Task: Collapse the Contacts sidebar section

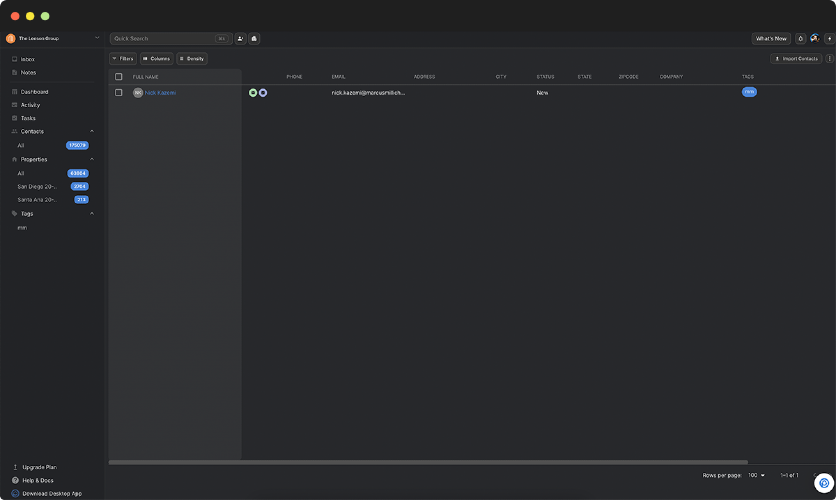Action: coord(92,131)
